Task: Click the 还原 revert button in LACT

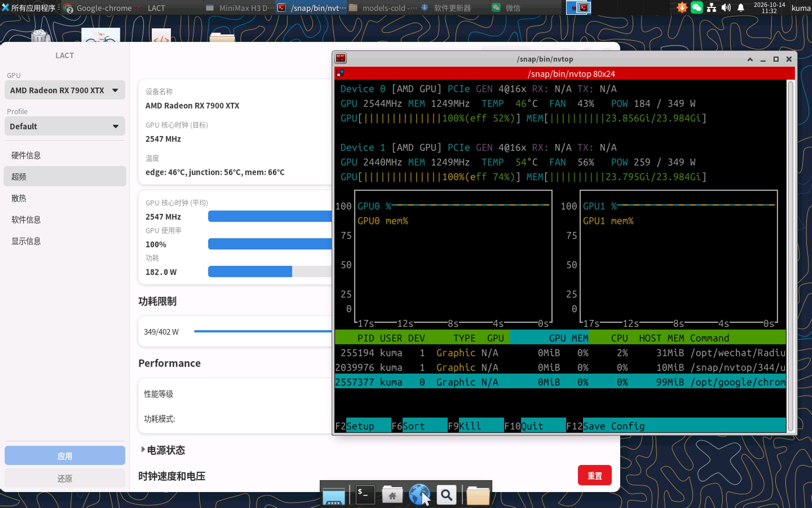Action: 65,478
